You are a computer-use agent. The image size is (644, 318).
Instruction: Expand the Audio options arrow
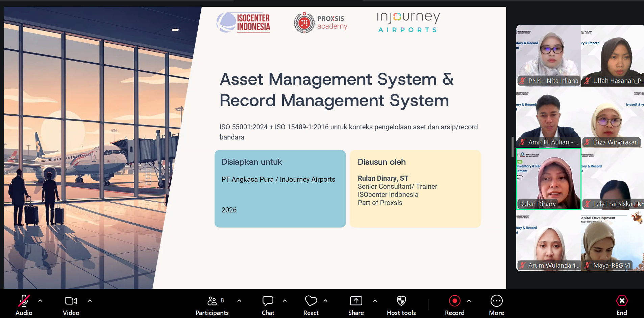(40, 300)
